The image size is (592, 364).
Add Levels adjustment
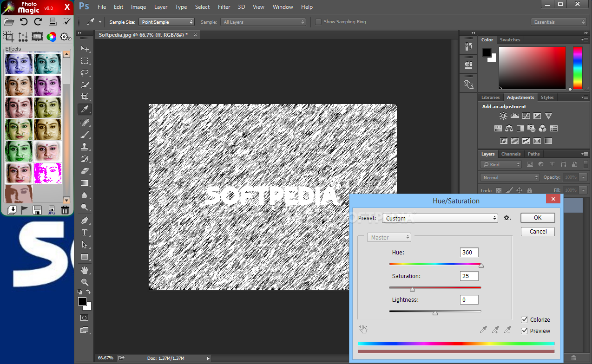pyautogui.click(x=514, y=116)
